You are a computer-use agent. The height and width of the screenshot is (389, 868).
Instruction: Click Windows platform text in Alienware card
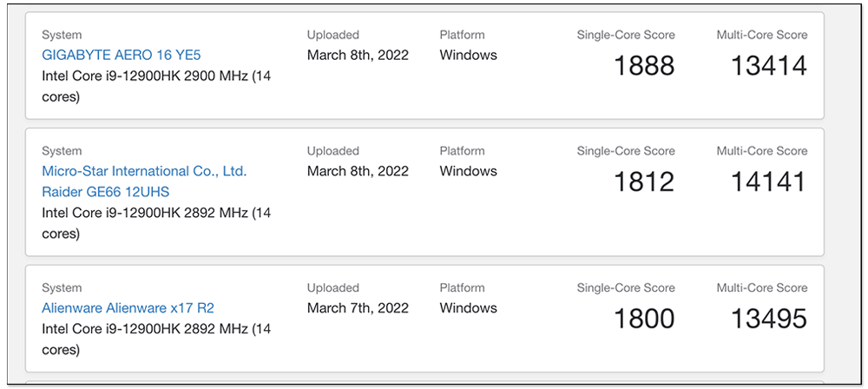(469, 308)
